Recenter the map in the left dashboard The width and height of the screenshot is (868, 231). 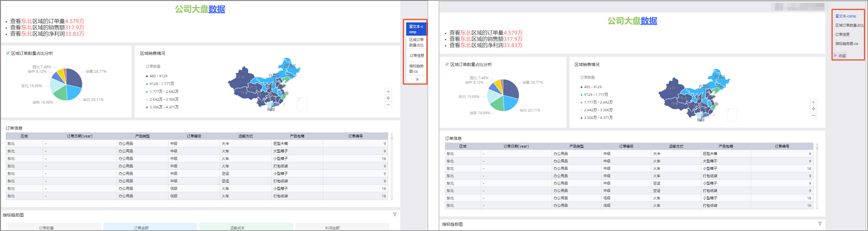388,98
